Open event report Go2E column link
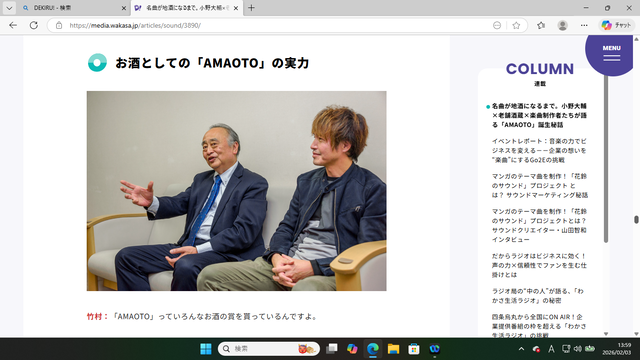 coord(539,151)
